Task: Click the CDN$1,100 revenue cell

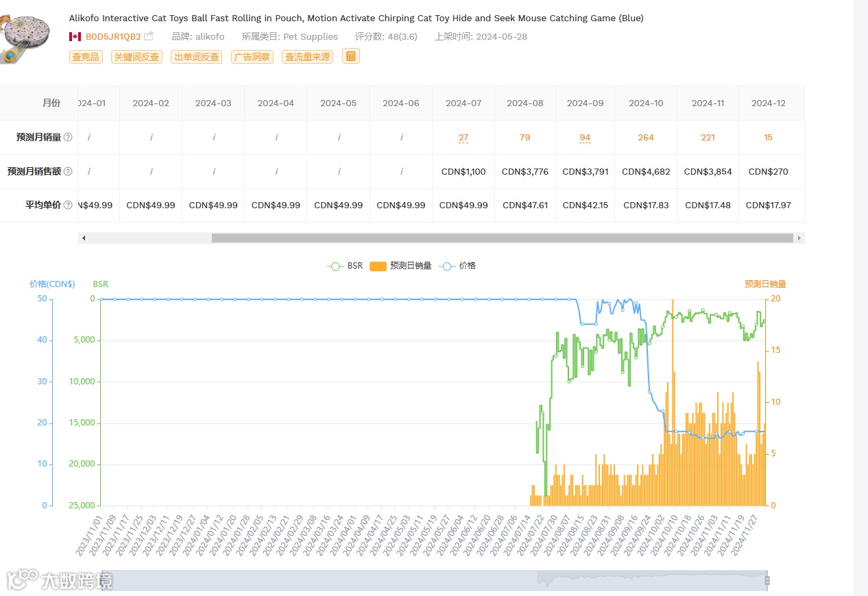Action: pyautogui.click(x=463, y=171)
